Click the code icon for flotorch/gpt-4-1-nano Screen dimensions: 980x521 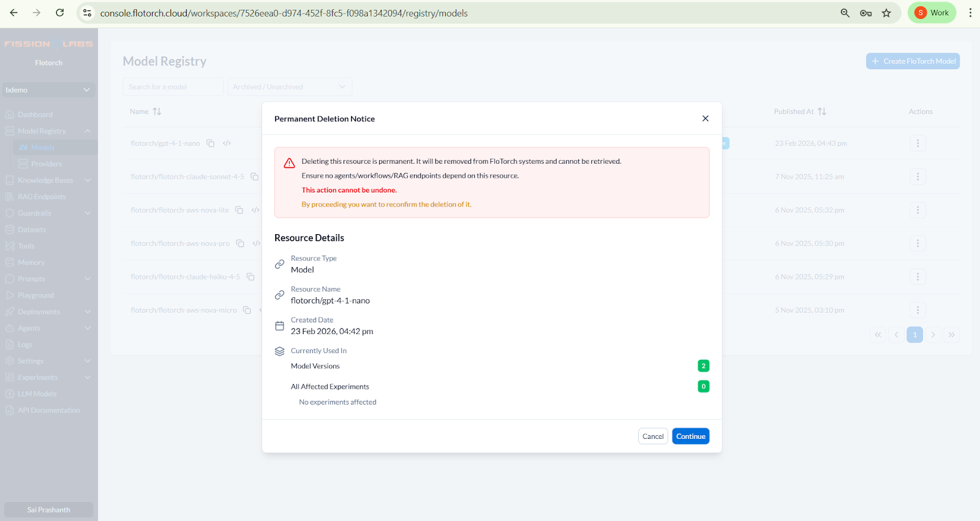click(x=227, y=143)
